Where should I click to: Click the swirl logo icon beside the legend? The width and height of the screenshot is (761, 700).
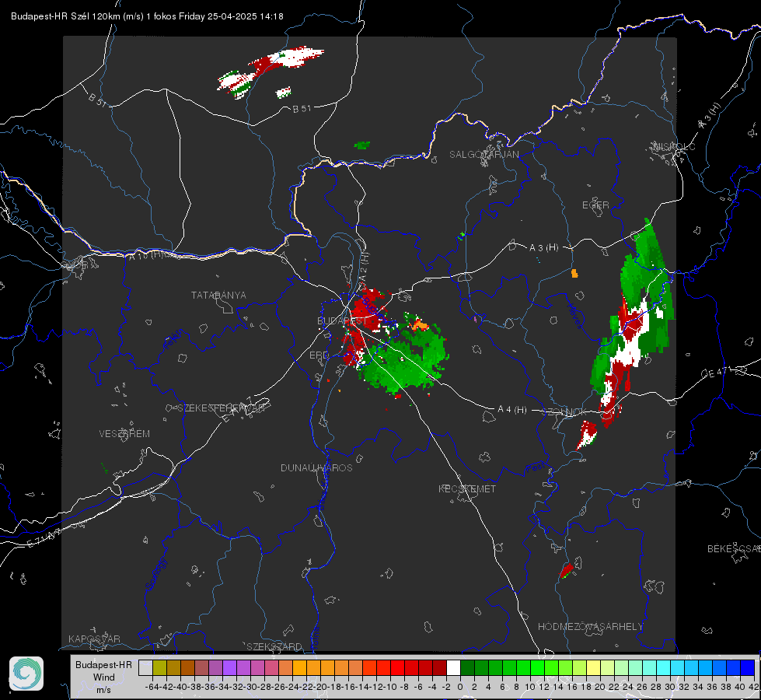coord(26,674)
